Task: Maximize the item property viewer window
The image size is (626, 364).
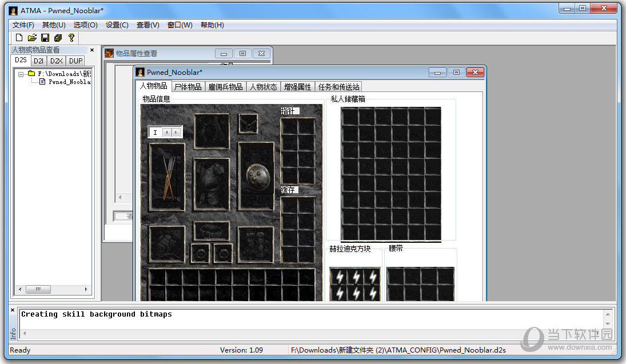Action: click(242, 54)
